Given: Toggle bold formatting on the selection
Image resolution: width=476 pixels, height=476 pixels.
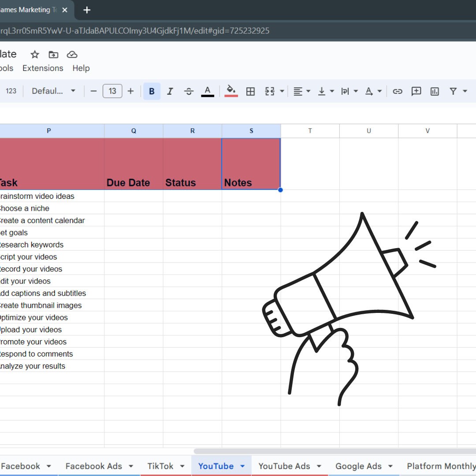Looking at the screenshot, I should (152, 91).
